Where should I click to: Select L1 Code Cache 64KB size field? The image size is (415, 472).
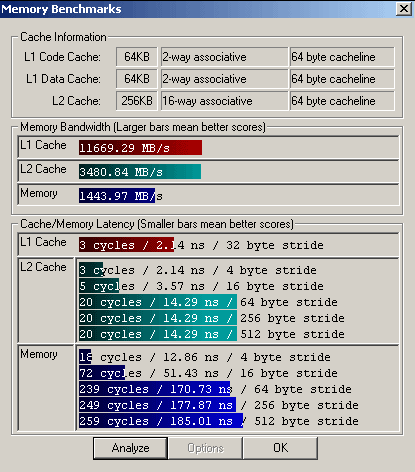[137, 57]
